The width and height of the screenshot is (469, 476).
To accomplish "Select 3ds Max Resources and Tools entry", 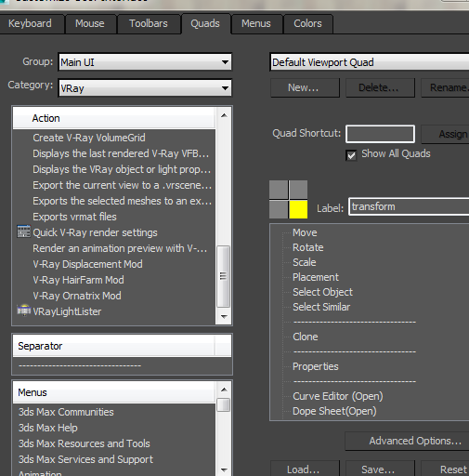I will coord(85,443).
